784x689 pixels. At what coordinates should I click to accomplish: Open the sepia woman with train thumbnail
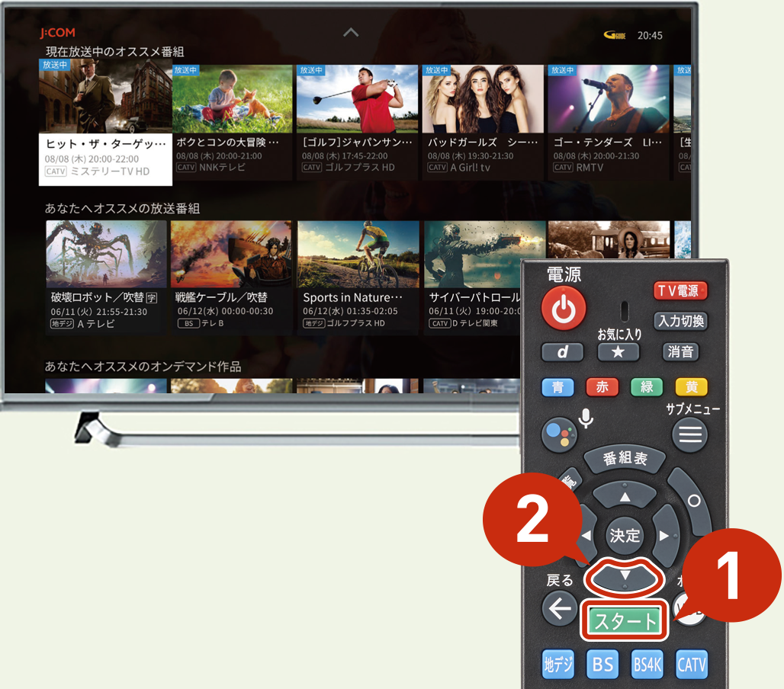pos(609,240)
